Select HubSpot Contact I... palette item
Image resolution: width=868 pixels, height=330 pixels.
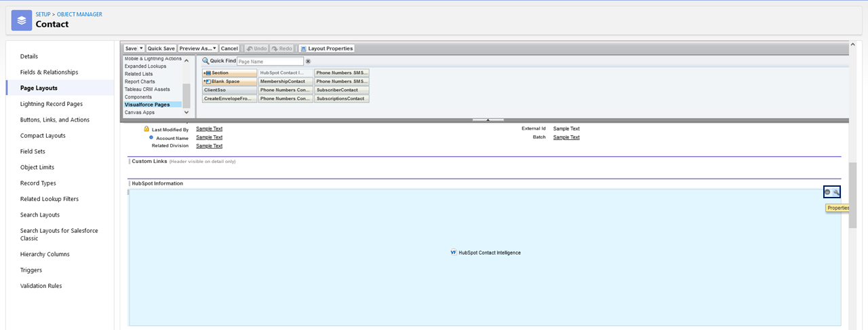click(x=285, y=73)
